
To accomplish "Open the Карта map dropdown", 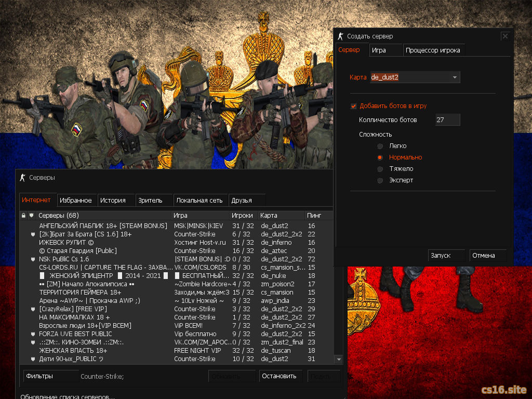I will pyautogui.click(x=455, y=77).
